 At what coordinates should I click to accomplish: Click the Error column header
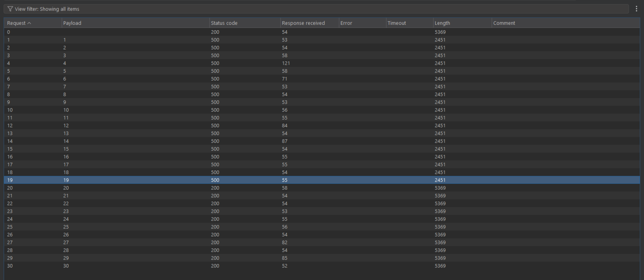(x=346, y=23)
